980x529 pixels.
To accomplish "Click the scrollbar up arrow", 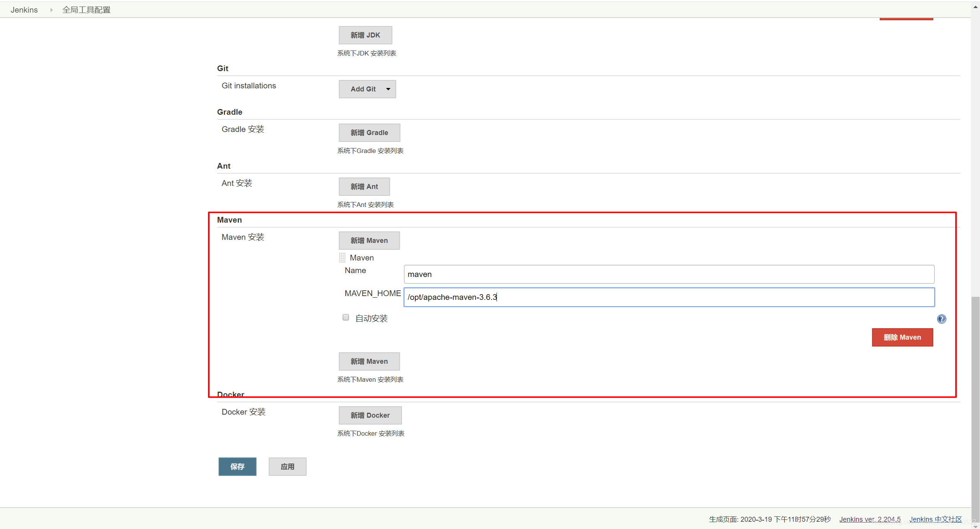I will (975, 7).
